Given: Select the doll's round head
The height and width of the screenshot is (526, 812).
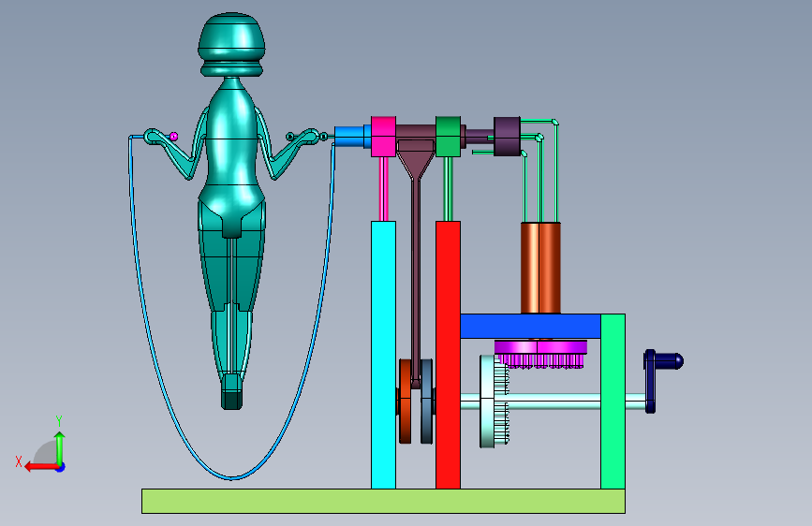Looking at the screenshot, I should coord(231,44).
